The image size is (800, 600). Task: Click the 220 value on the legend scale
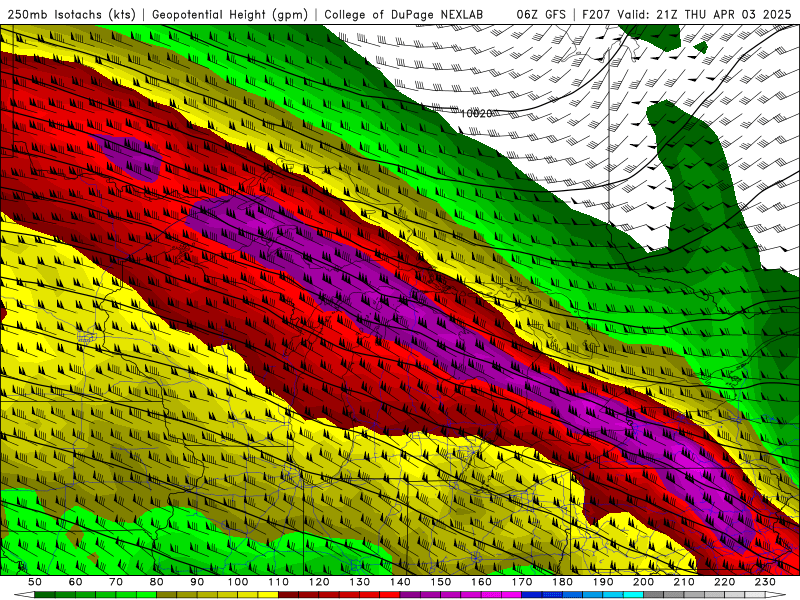[725, 582]
